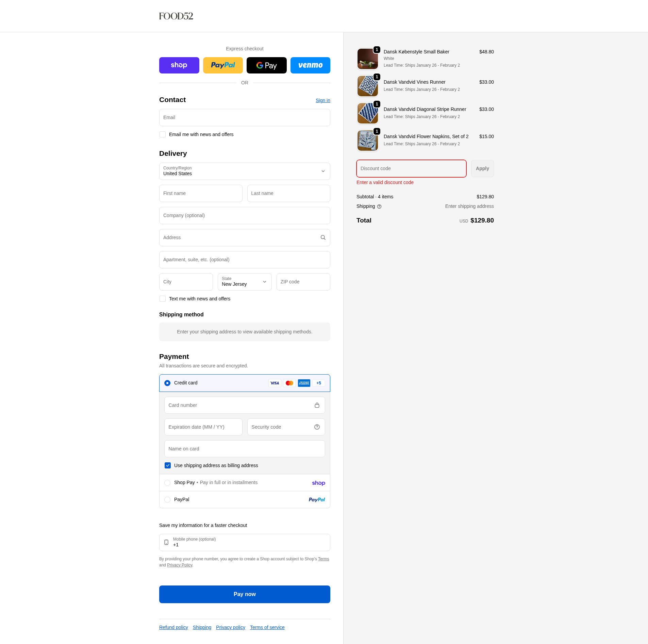The image size is (648, 644).
Task: Open the Refund policy link
Action: 173,627
